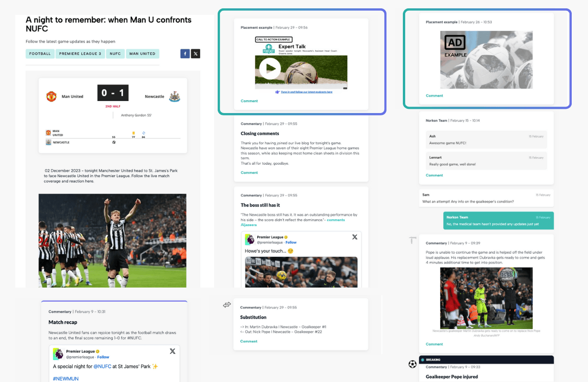
Task: Click Premier League avatar in Match recap tweet
Action: coord(58,354)
